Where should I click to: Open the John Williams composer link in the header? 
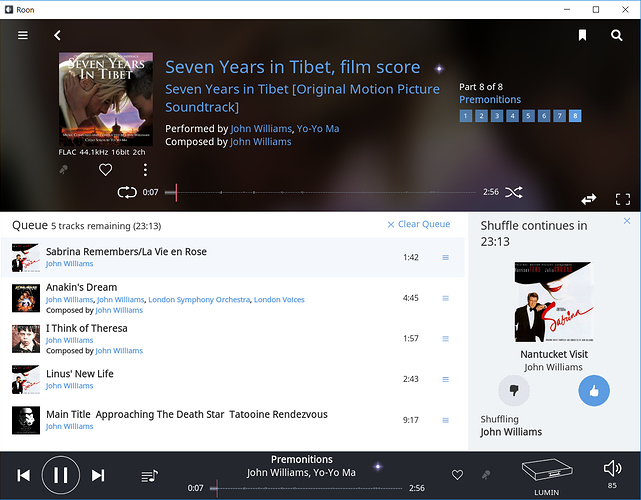pyautogui.click(x=260, y=142)
